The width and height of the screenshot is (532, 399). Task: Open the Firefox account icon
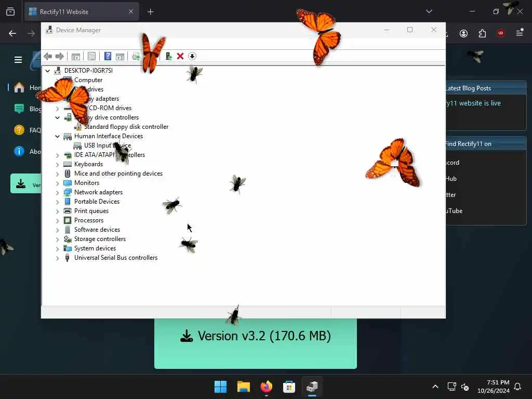[463, 33]
